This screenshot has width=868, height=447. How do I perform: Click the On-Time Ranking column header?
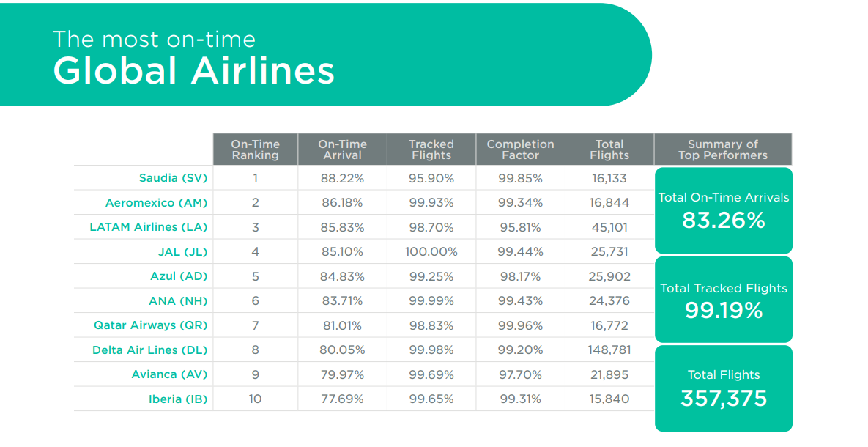(x=255, y=149)
